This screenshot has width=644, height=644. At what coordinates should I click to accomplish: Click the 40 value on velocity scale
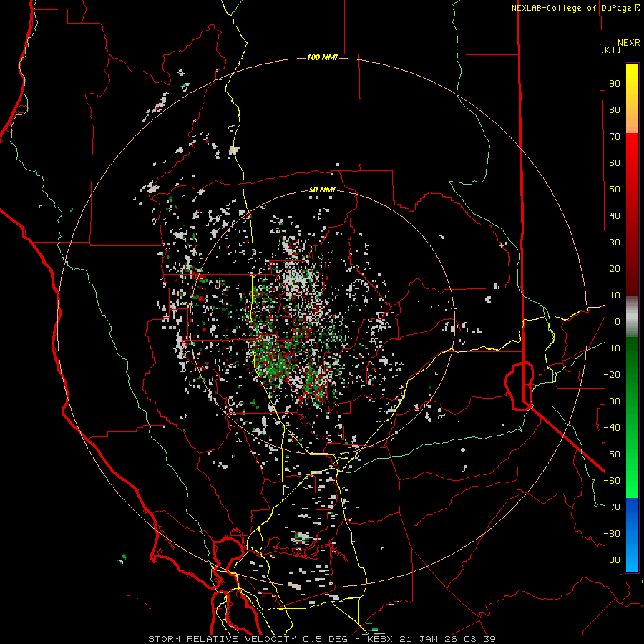(615, 215)
